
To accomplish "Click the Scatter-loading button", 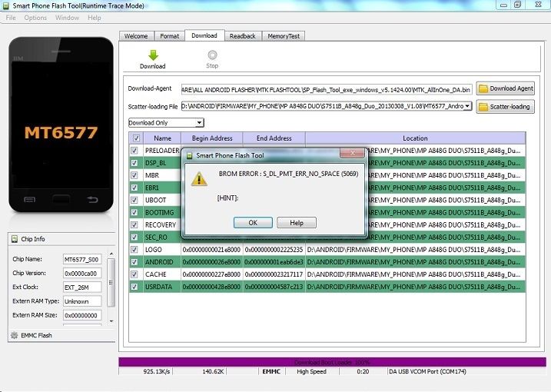I will [x=506, y=107].
